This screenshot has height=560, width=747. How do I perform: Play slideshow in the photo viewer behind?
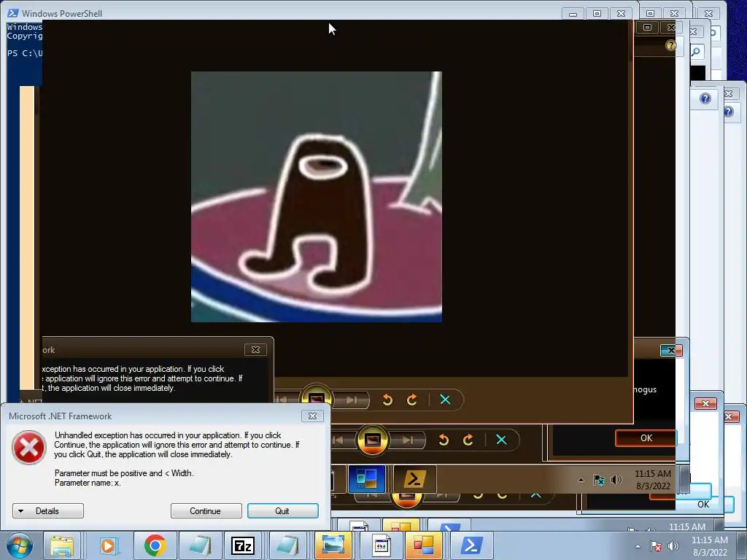pos(372,440)
